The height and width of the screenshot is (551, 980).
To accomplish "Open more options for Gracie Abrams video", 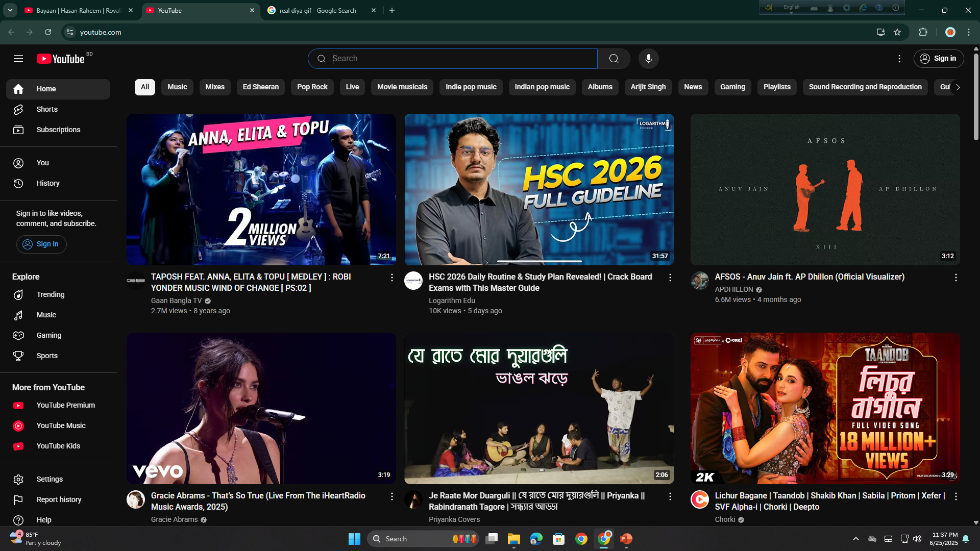I will point(392,496).
